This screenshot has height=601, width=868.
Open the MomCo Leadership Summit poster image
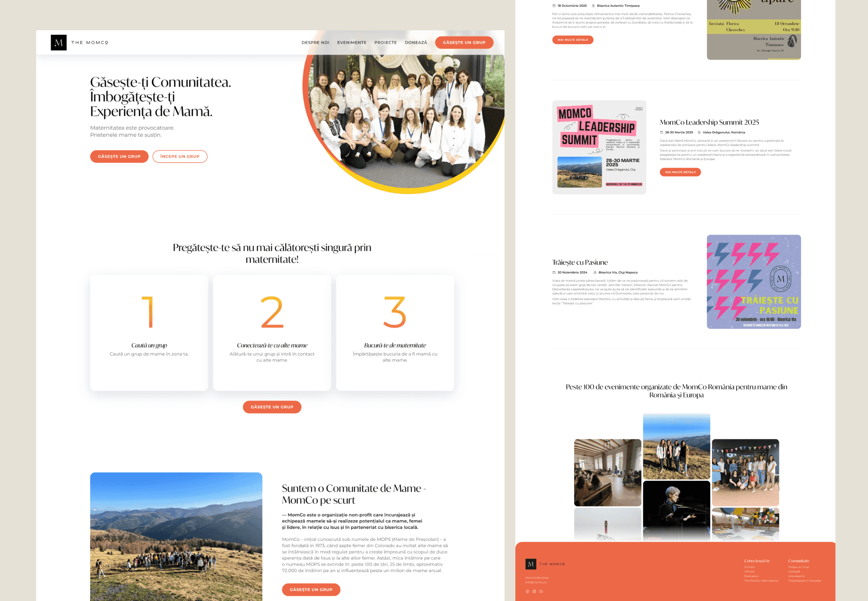point(599,147)
